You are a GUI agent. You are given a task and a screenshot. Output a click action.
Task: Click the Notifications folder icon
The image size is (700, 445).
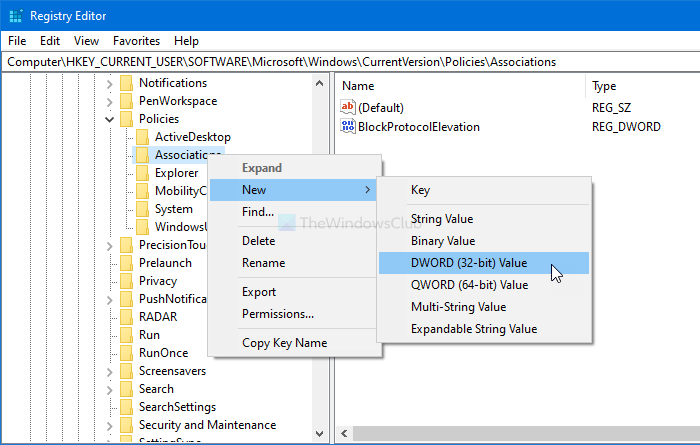(x=127, y=83)
